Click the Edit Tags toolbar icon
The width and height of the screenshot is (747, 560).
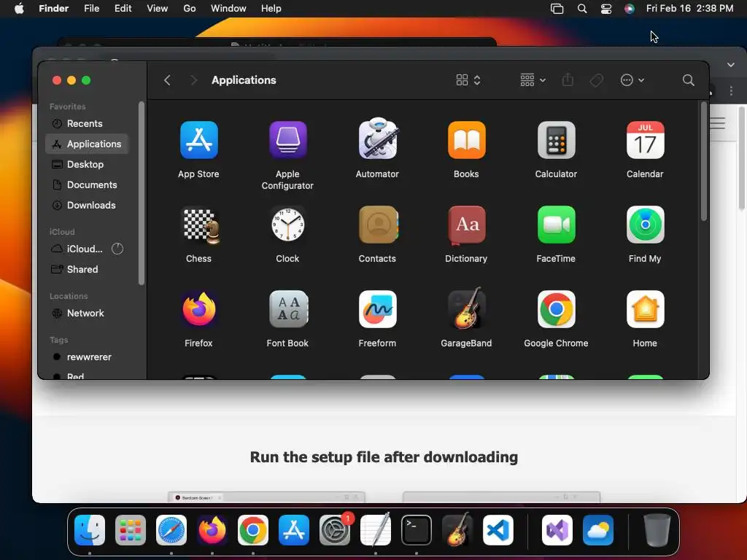coord(596,80)
